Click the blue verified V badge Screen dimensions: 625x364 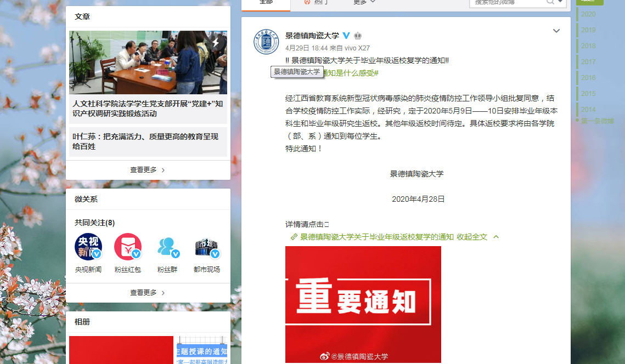346,36
